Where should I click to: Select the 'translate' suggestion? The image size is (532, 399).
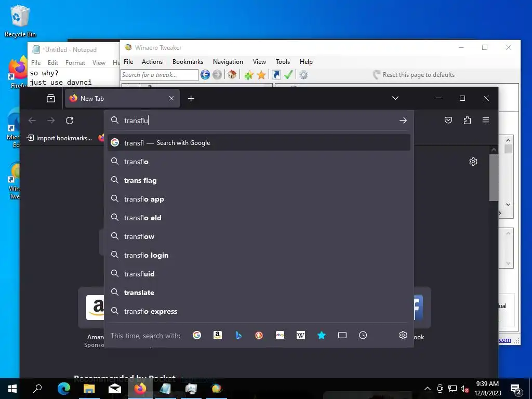pos(259,292)
